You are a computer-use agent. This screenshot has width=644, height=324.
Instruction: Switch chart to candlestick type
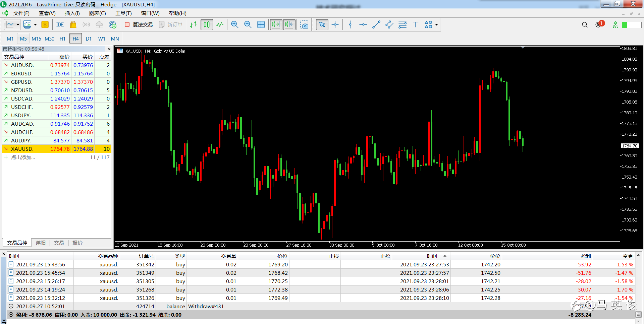point(207,25)
